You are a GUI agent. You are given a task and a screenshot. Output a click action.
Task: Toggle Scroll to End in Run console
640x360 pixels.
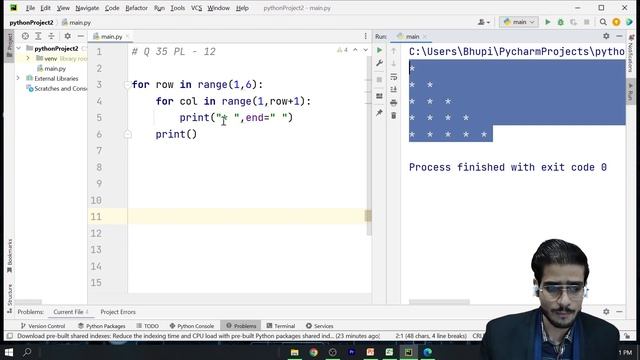click(x=393, y=89)
